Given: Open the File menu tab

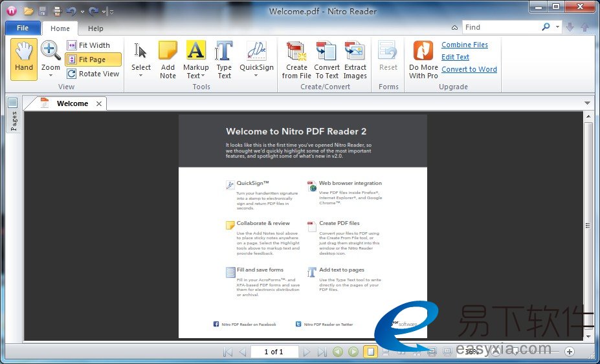Looking at the screenshot, I should pos(23,28).
